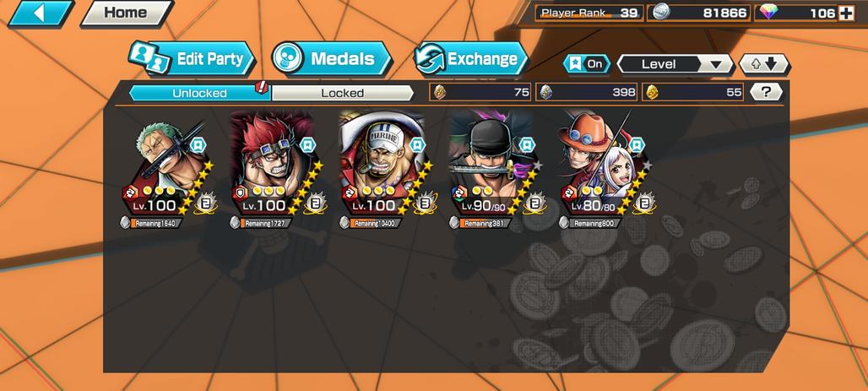Open the question mark help icon
Screen dimensions: 868x391
pos(766,92)
